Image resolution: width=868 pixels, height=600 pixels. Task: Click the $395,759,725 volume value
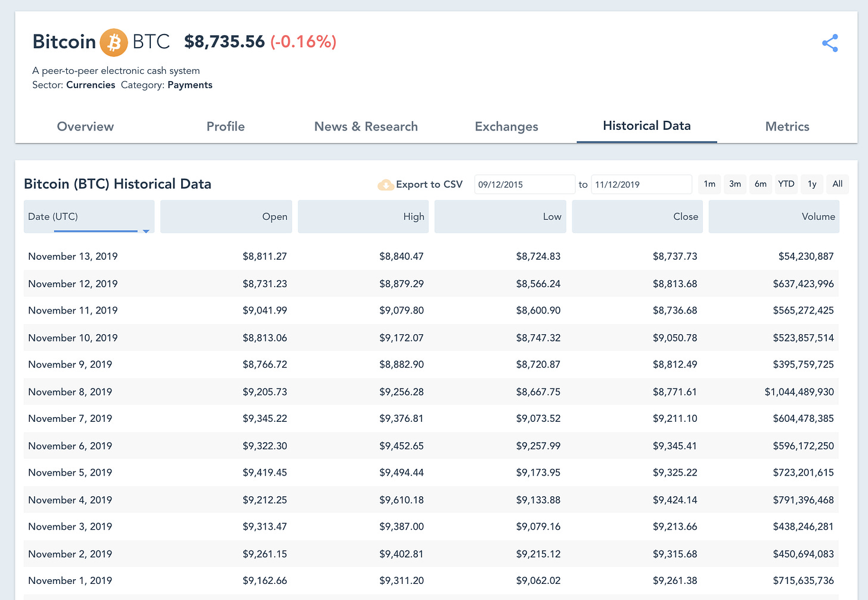coord(803,365)
